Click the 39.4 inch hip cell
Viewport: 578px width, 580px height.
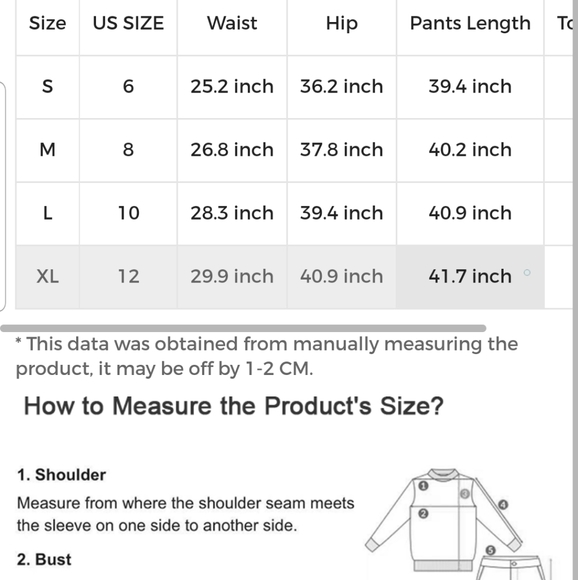click(x=342, y=213)
